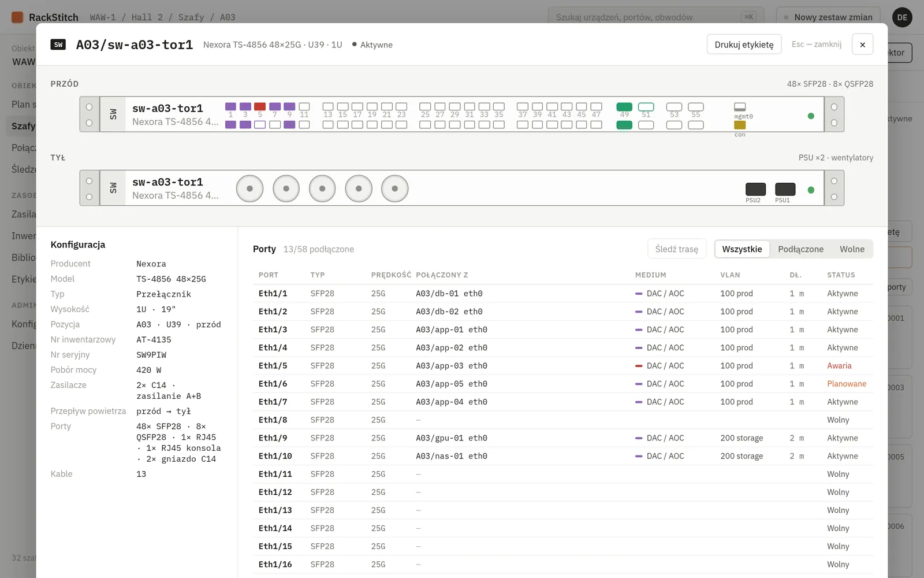Click the Śledź trasę button
The height and width of the screenshot is (578, 924).
click(677, 249)
